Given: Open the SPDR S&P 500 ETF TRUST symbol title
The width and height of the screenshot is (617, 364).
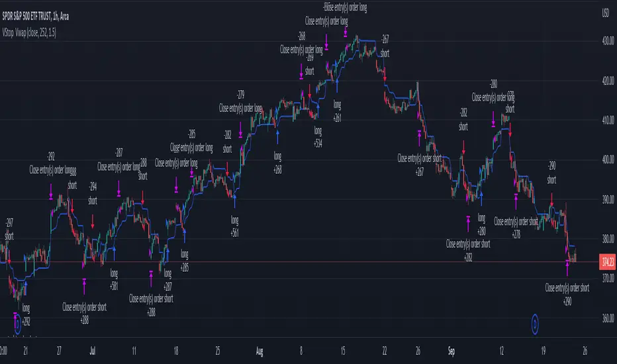Looking at the screenshot, I should tap(35, 16).
